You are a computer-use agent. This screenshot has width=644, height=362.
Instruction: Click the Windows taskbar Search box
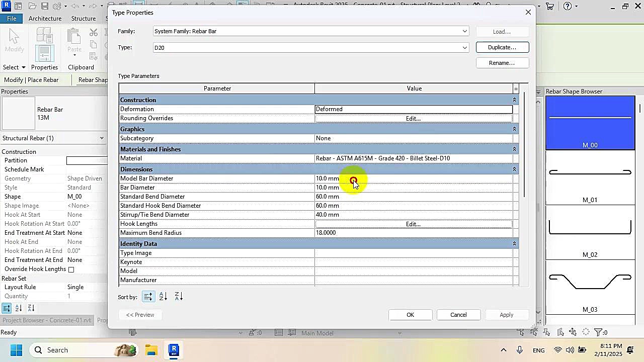click(83, 350)
